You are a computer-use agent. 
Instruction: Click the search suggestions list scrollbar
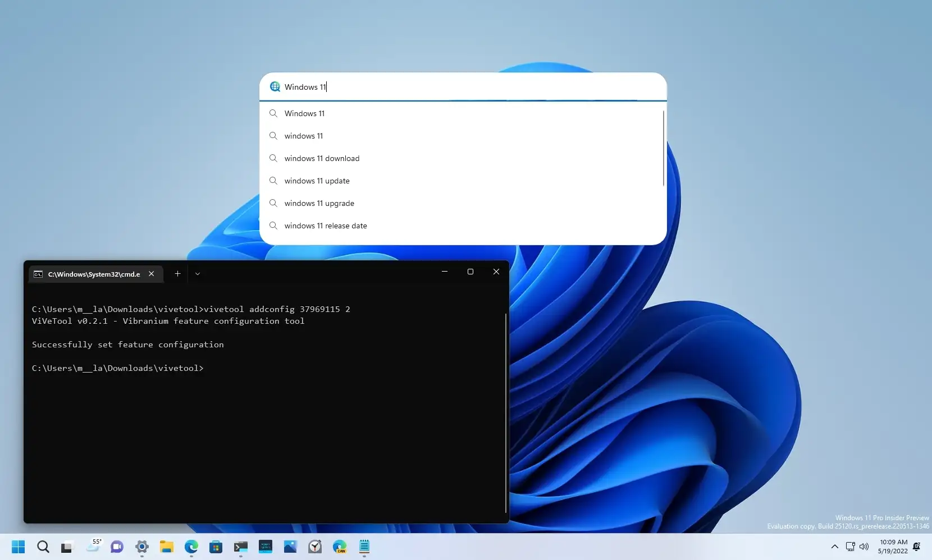(x=664, y=148)
